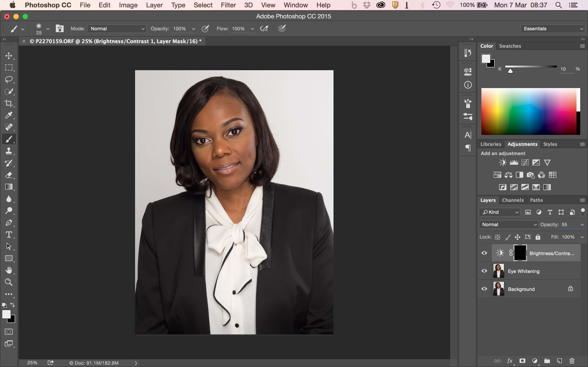Select the Lasso tool
This screenshot has width=588, height=367.
pyautogui.click(x=9, y=80)
